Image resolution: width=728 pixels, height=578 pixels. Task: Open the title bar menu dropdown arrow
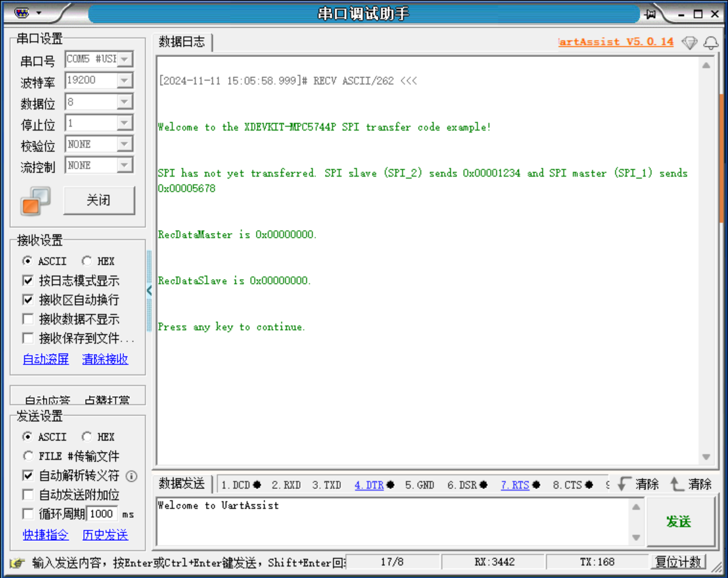pos(39,13)
